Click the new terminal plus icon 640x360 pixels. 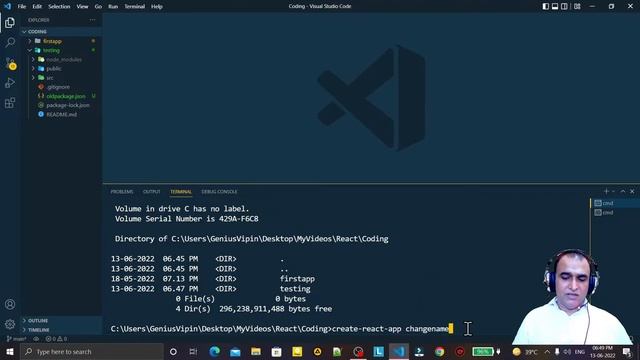[606, 191]
